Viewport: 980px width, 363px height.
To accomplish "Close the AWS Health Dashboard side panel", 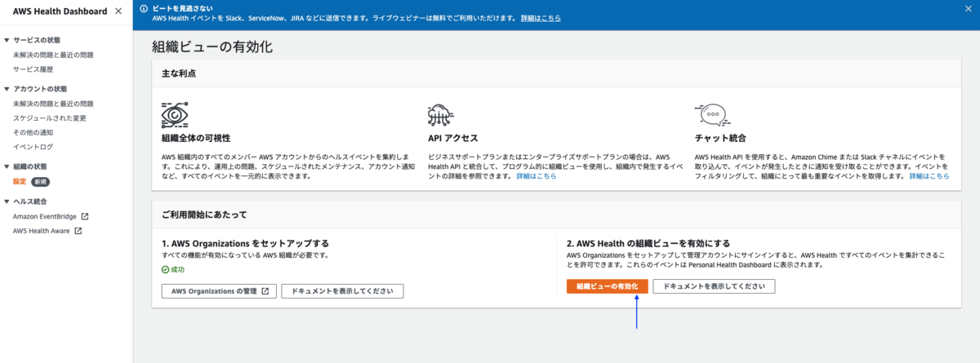I will pyautogui.click(x=118, y=11).
